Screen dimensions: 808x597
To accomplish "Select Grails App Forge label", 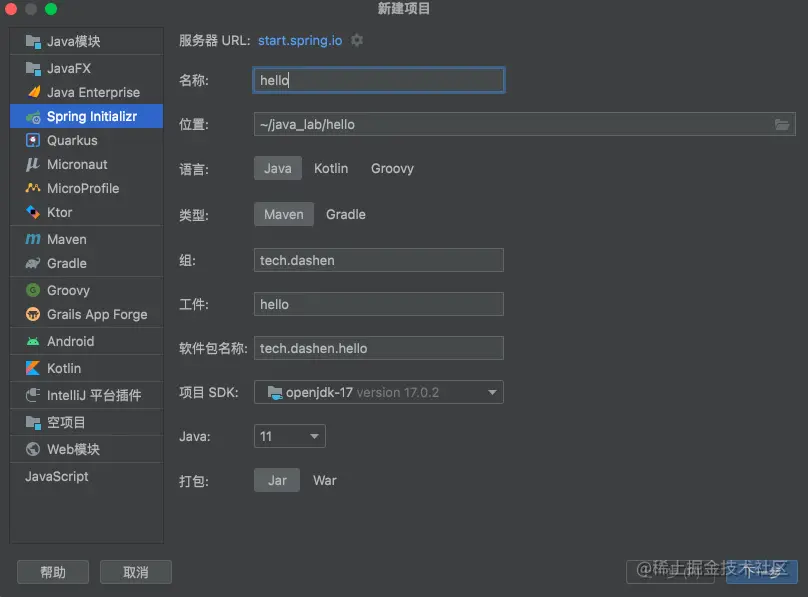I will click(x=97, y=314).
